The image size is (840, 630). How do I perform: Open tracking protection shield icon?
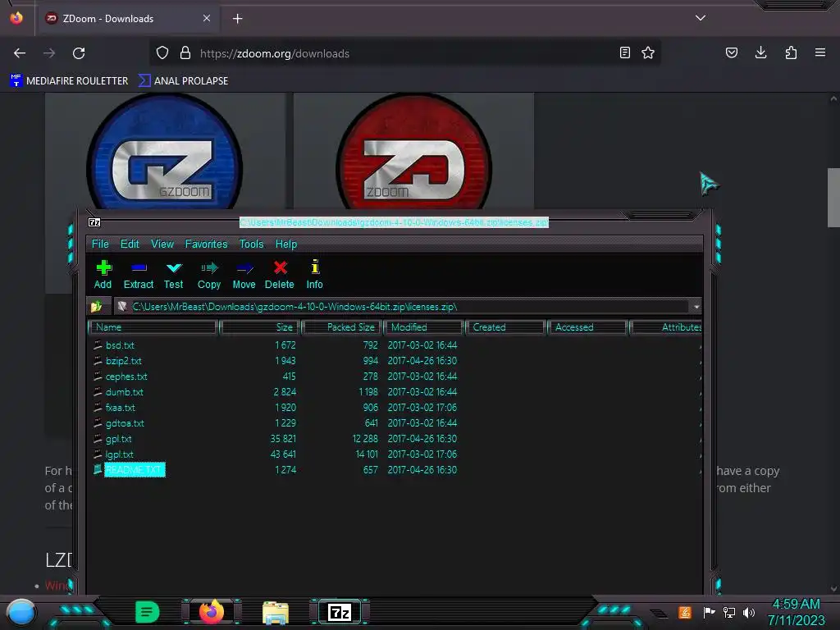pos(162,53)
